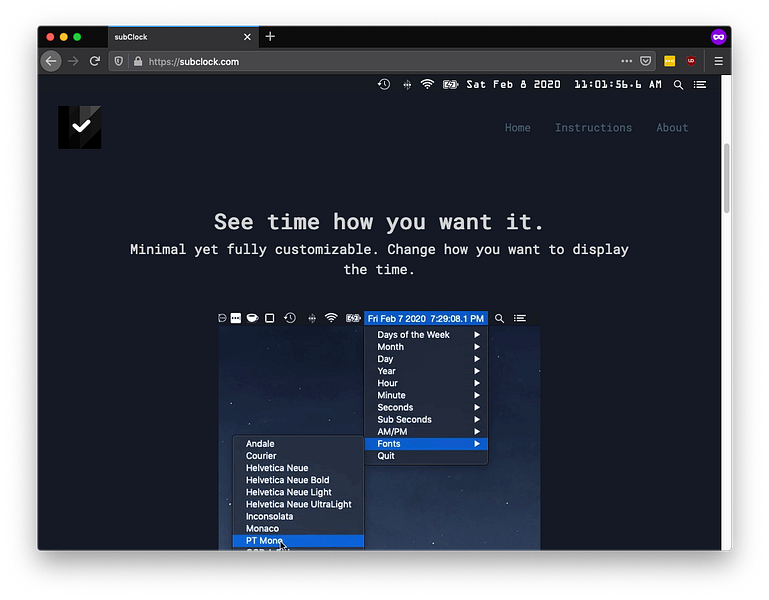The width and height of the screenshot is (769, 600).
Task: Click the browser back arrow button
Action: tap(51, 61)
